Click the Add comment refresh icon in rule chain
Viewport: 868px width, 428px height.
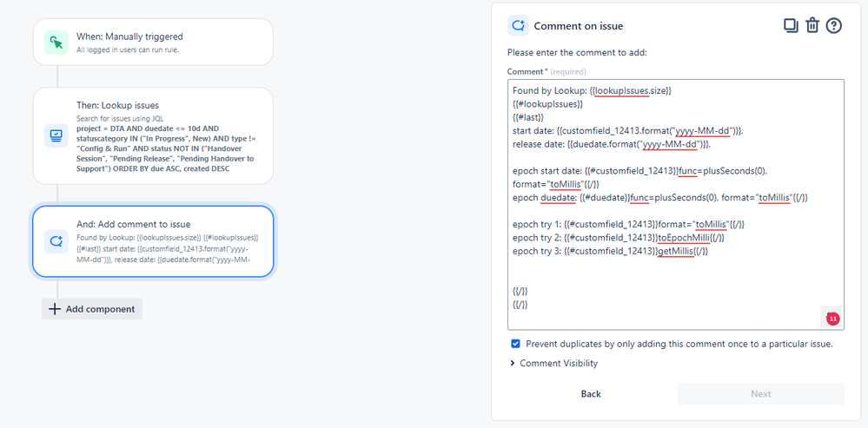(56, 241)
